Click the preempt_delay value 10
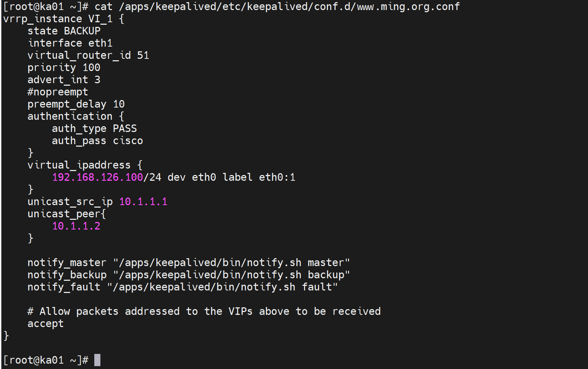Image resolution: width=588 pixels, height=369 pixels. [x=119, y=104]
